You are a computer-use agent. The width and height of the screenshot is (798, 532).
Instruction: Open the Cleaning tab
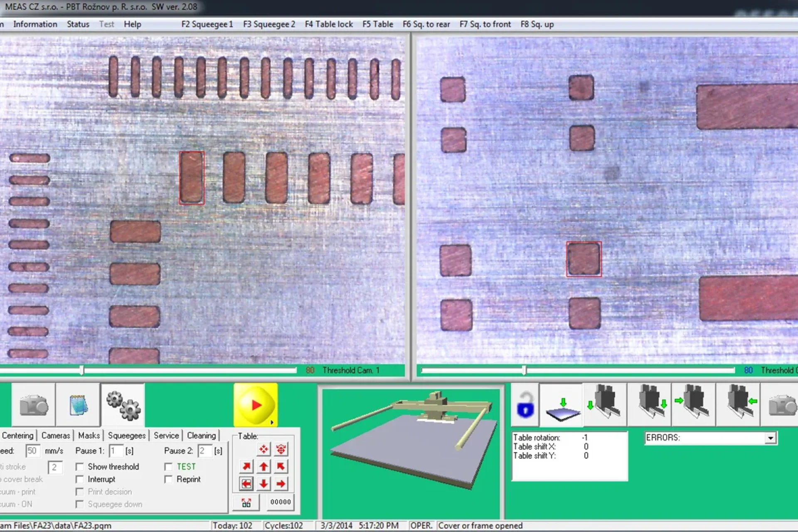[202, 436]
